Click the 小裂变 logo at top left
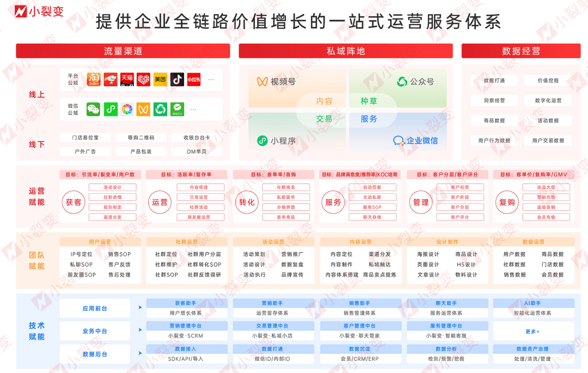Viewport: 588px width, 373px height. (x=38, y=11)
